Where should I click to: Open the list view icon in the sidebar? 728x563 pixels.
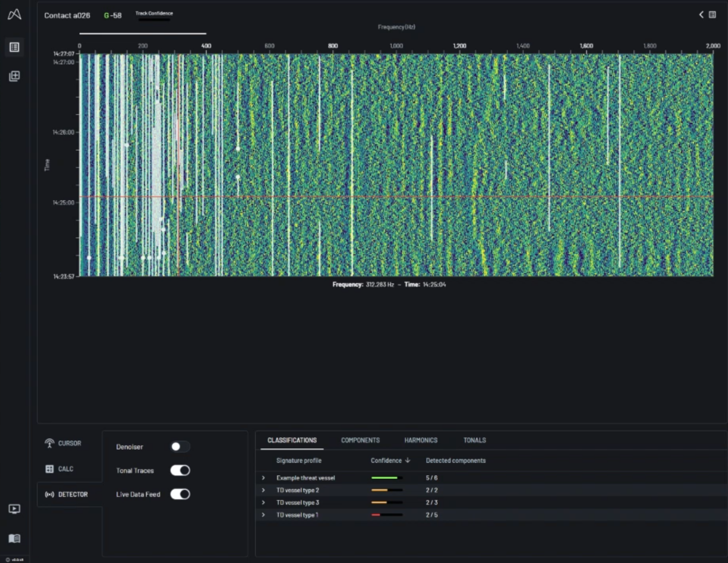[14, 47]
